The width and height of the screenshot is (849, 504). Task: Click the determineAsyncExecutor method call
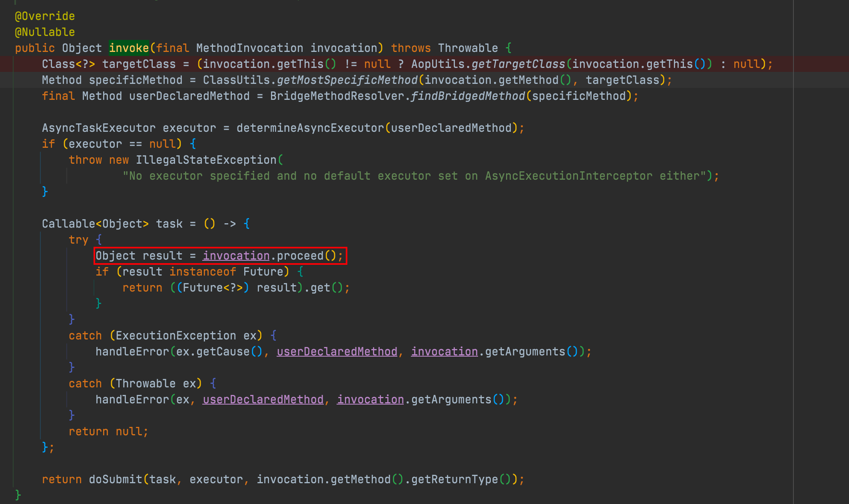(310, 128)
